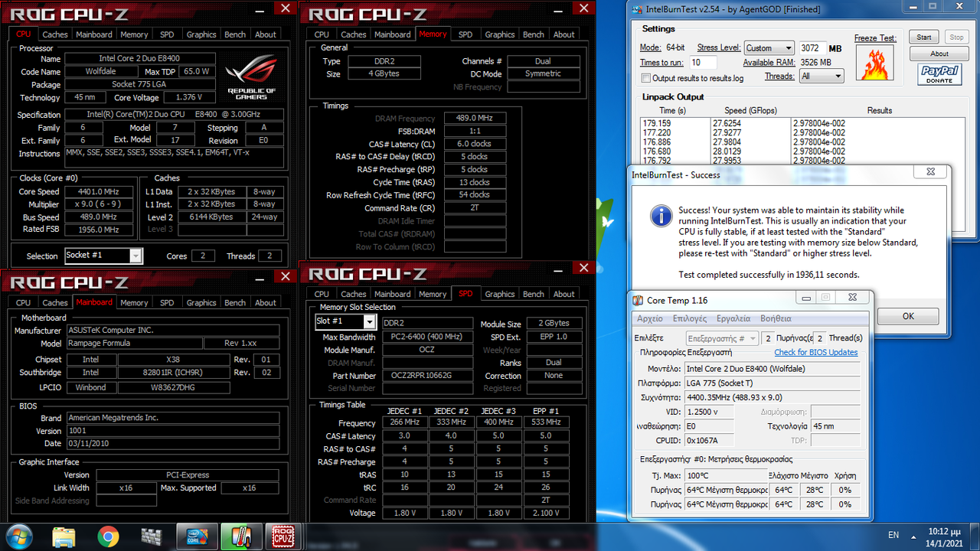The image size is (980, 551).
Task: Click the BIOS date 03/11/2010 field
Action: tap(172, 443)
